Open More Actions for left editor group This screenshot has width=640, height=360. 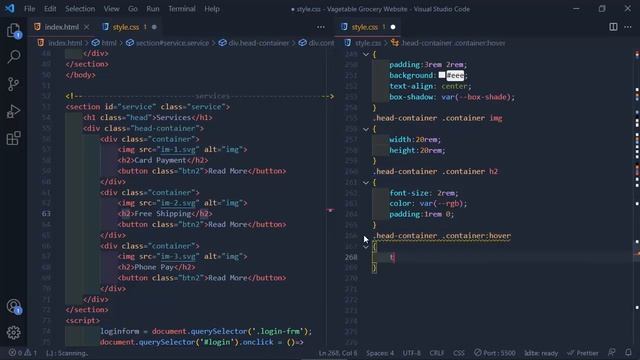pyautogui.click(x=321, y=27)
